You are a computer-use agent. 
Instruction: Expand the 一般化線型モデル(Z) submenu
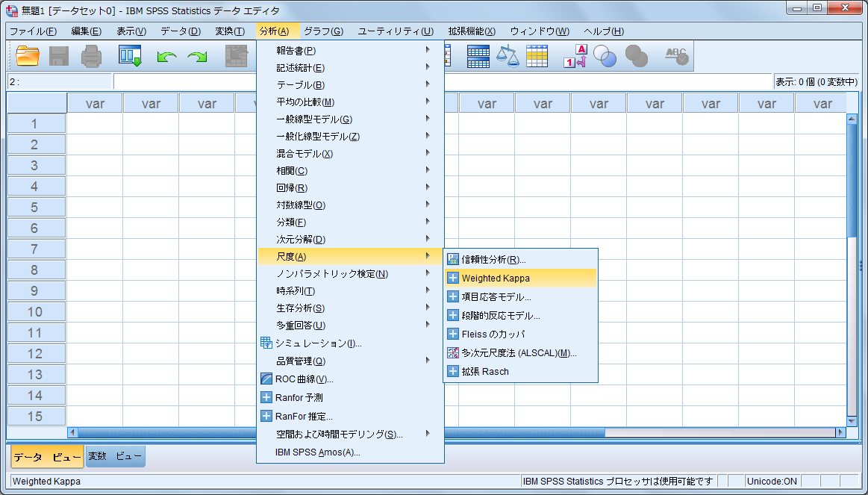click(351, 136)
